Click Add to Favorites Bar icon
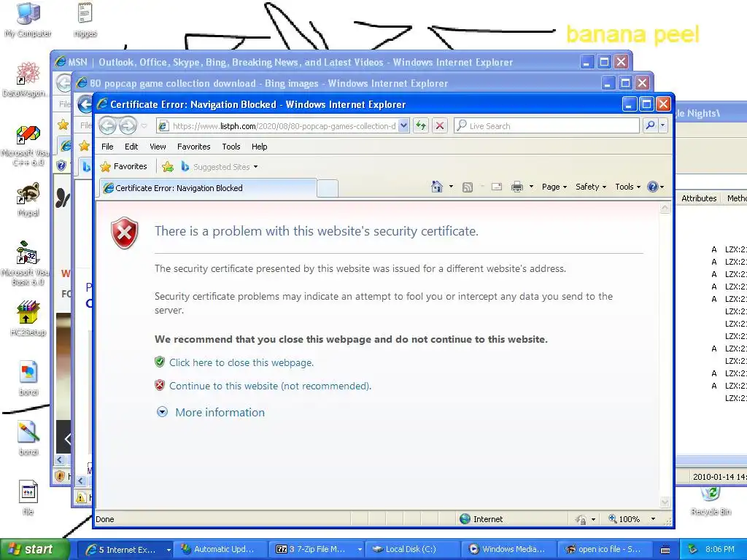Viewport: 747px width, 560px height. pos(168,167)
